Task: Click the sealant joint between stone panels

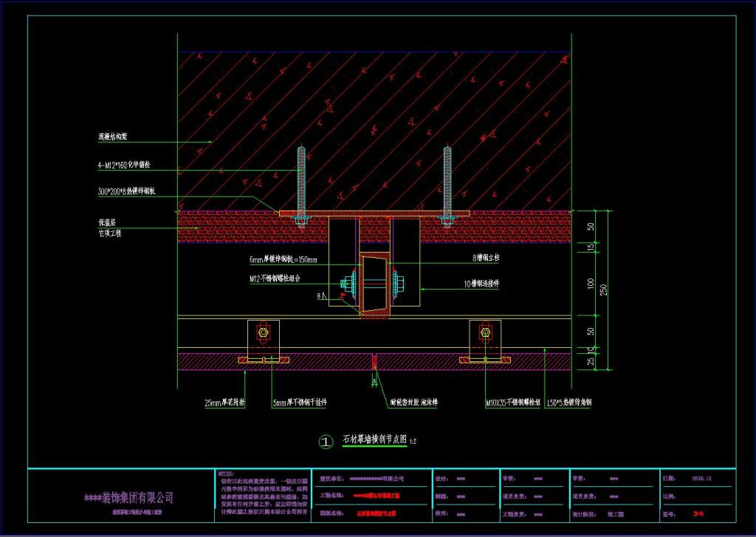Action: pyautogui.click(x=374, y=362)
